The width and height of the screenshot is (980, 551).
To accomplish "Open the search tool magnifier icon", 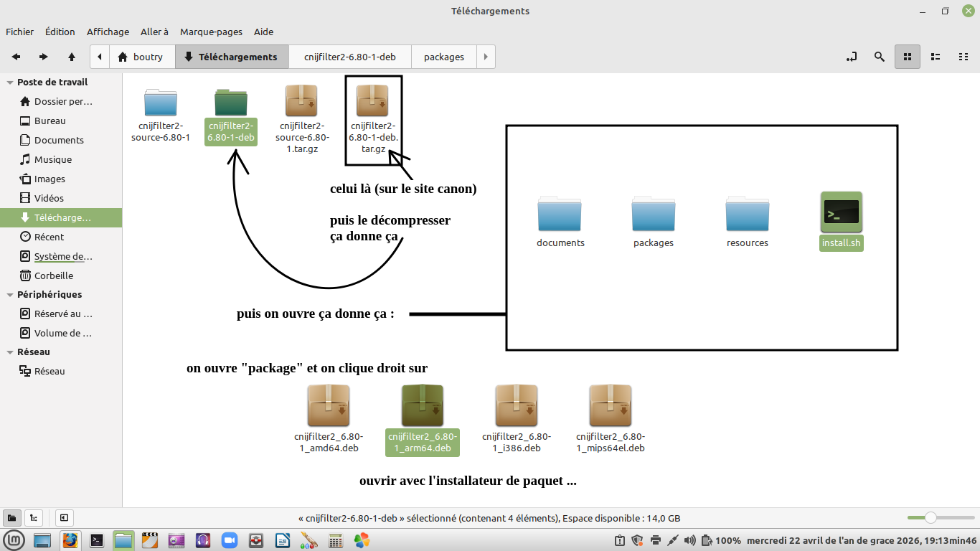I will point(879,57).
